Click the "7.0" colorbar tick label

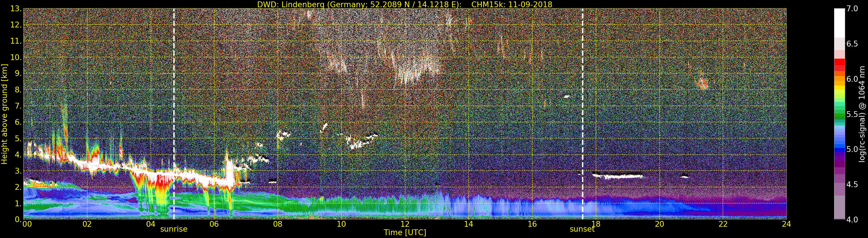tap(852, 9)
